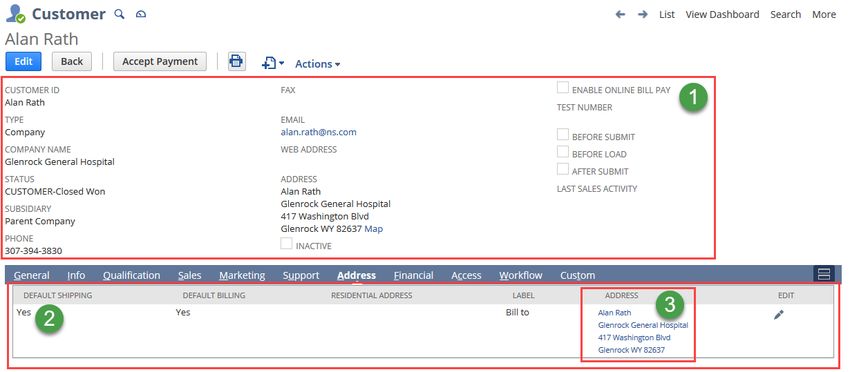Click the Label column header
This screenshot has height=372, width=850.
point(523,296)
